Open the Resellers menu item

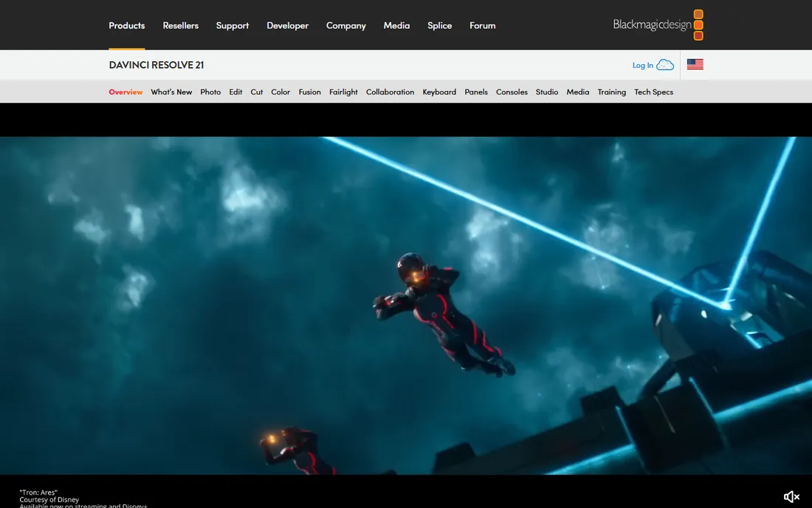pos(181,25)
